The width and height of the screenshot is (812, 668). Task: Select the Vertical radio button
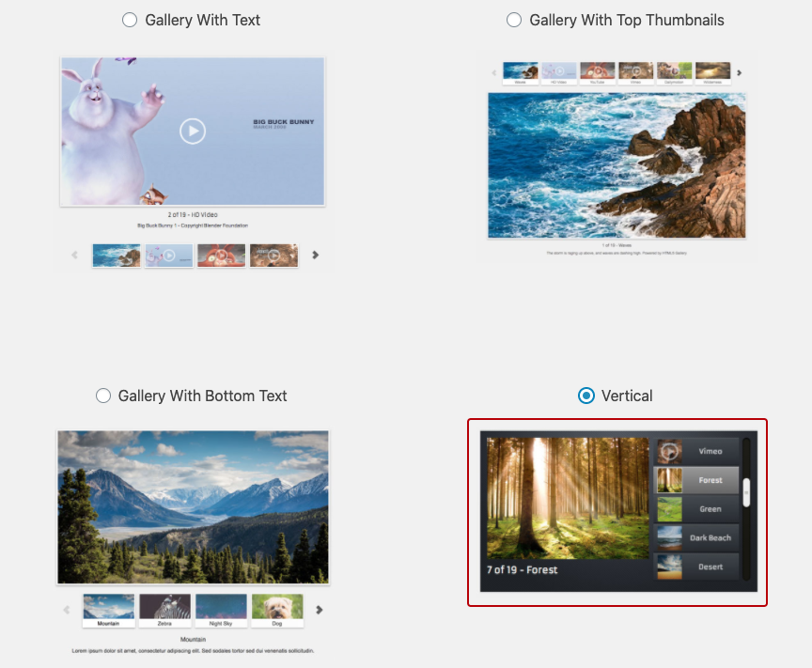point(586,396)
